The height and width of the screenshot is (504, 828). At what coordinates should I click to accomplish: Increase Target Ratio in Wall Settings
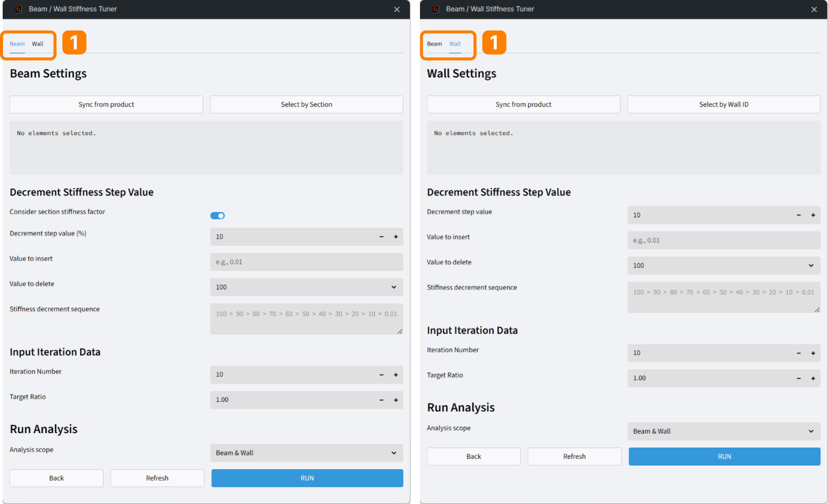813,379
